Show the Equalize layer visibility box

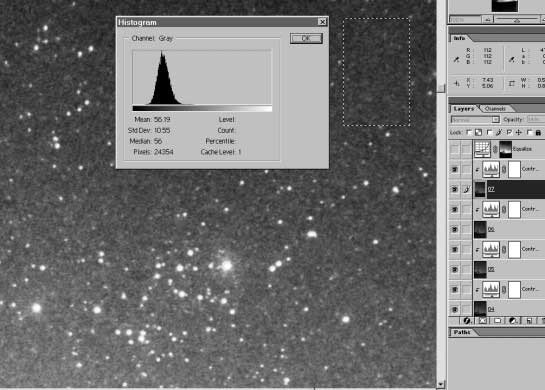[x=455, y=149]
